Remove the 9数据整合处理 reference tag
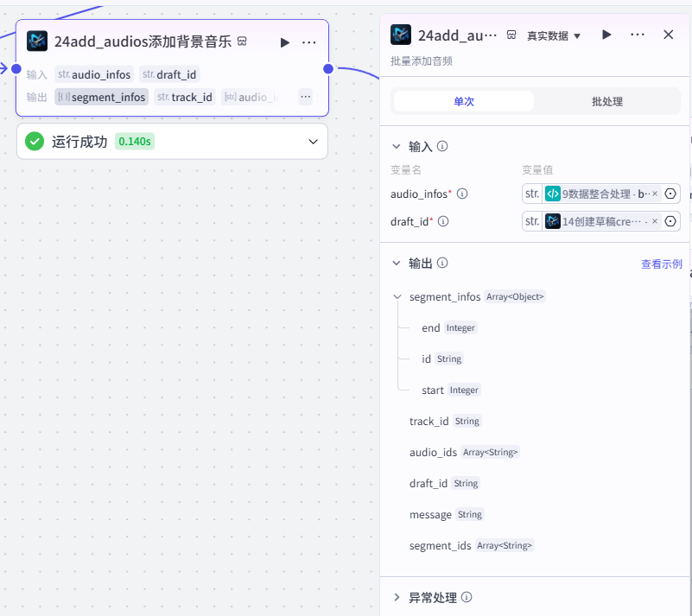This screenshot has height=616, width=692. (x=655, y=194)
